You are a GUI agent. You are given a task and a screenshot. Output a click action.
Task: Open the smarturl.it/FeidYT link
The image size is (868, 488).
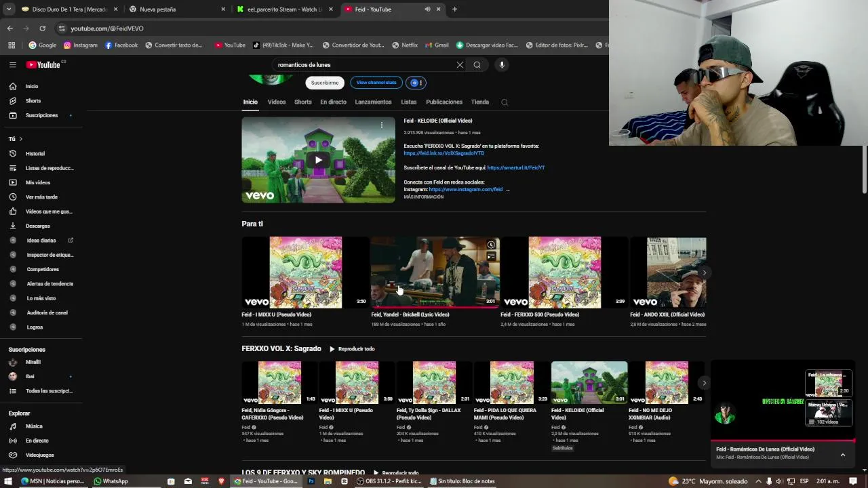point(516,167)
